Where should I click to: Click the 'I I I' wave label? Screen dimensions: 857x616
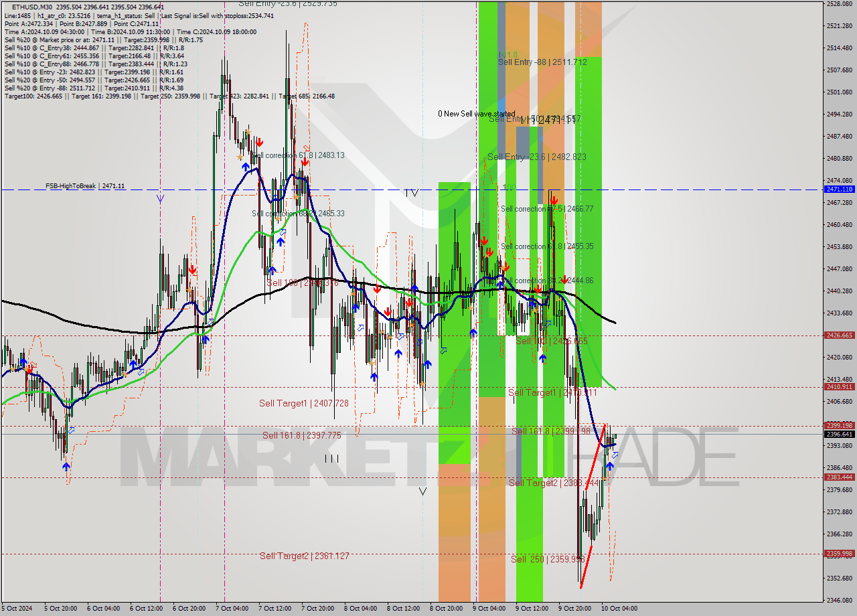[331, 459]
